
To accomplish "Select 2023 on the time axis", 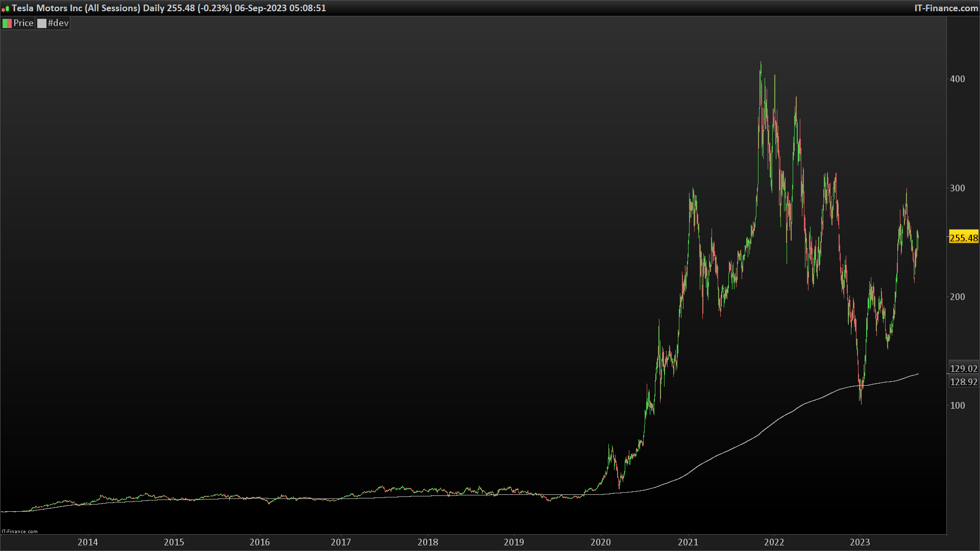I will pyautogui.click(x=860, y=542).
